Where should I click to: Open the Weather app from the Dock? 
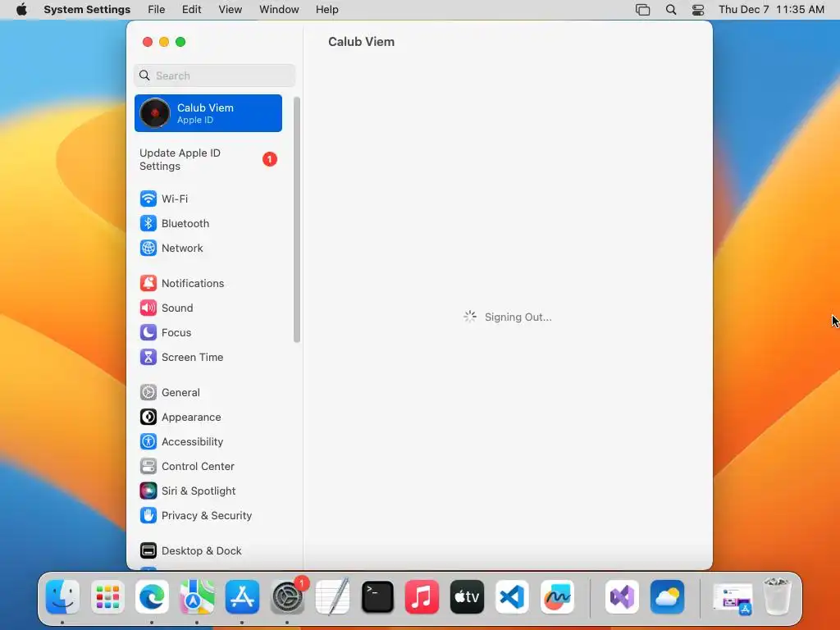(667, 597)
